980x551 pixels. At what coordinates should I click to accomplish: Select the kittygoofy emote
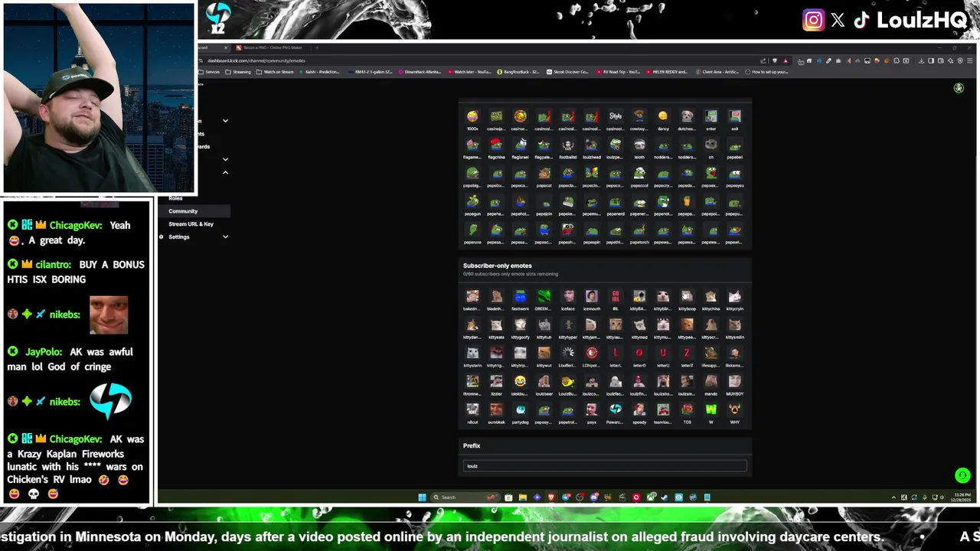click(521, 325)
